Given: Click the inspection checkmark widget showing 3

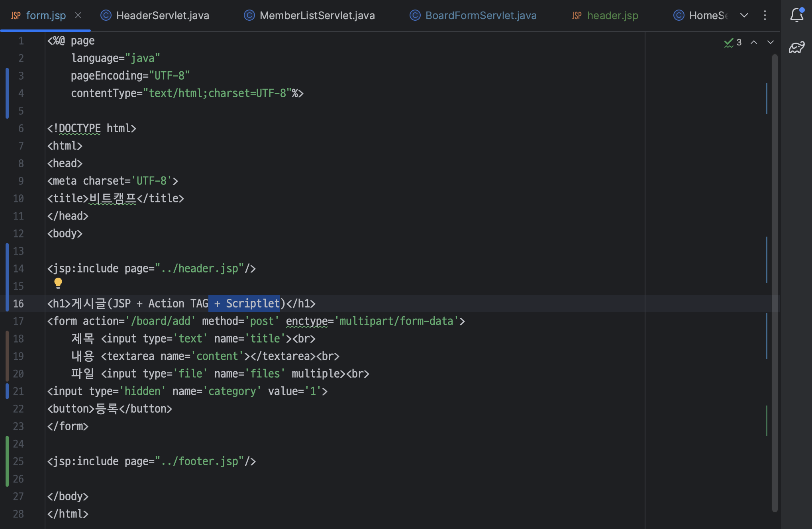Looking at the screenshot, I should tap(733, 42).
